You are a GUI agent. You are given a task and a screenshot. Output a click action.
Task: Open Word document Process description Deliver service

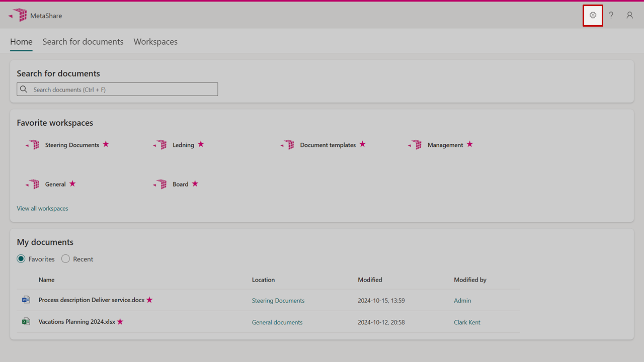point(91,300)
